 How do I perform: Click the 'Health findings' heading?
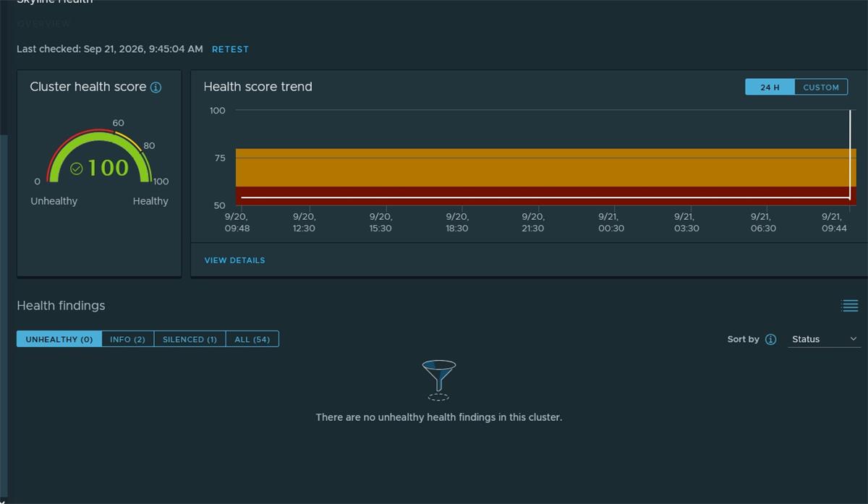coord(61,306)
